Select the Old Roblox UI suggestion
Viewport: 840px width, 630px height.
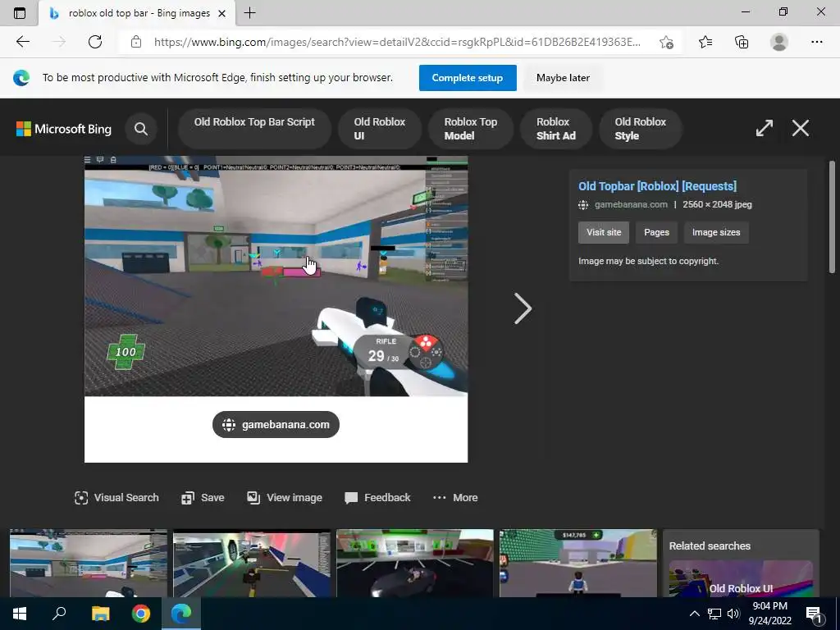click(379, 129)
